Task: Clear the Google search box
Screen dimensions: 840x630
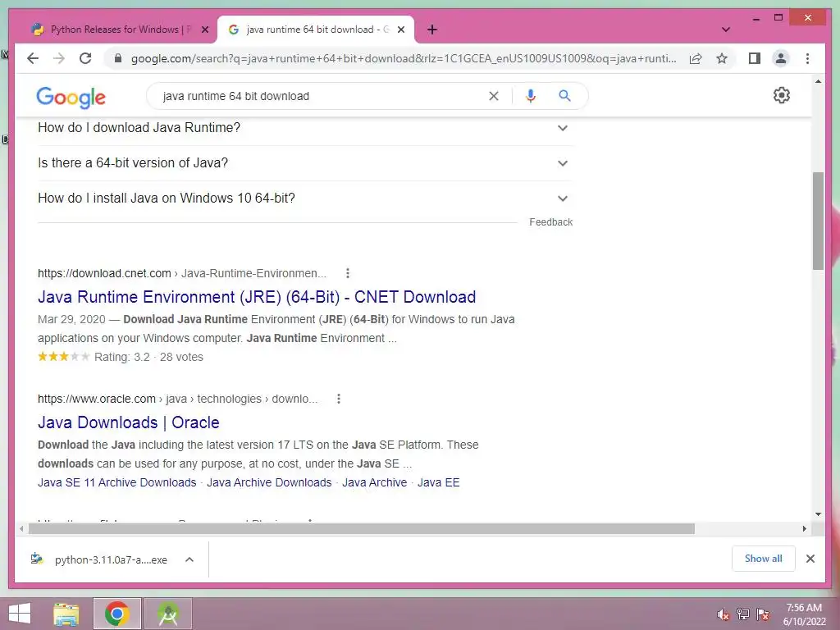Action: (x=493, y=96)
